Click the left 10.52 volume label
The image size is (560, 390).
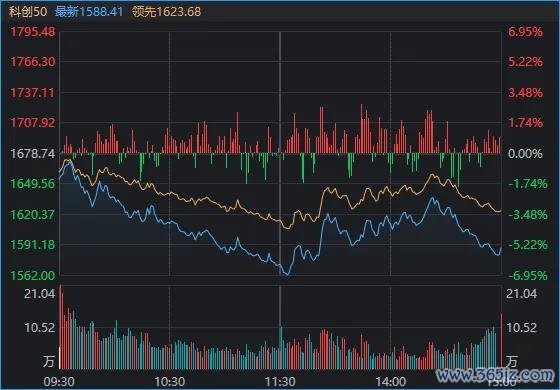pos(40,328)
